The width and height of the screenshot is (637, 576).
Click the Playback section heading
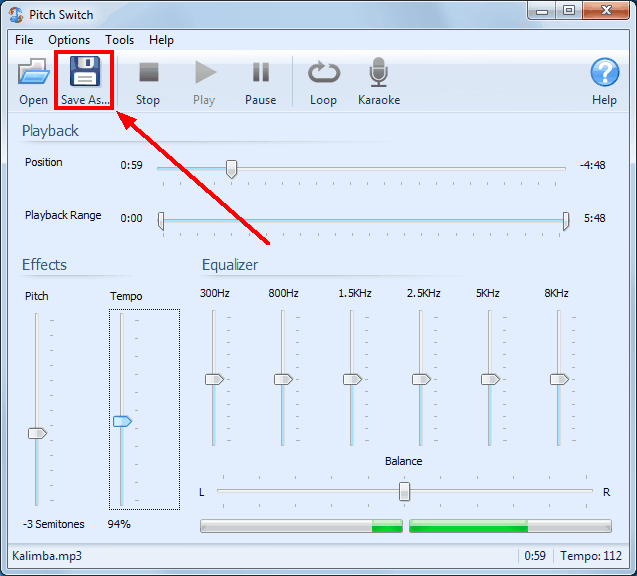point(50,131)
